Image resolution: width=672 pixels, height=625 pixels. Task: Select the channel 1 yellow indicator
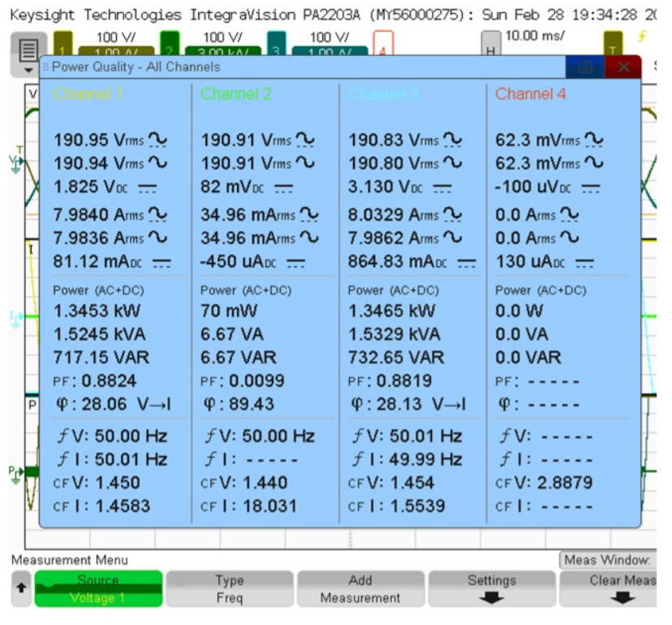[63, 42]
